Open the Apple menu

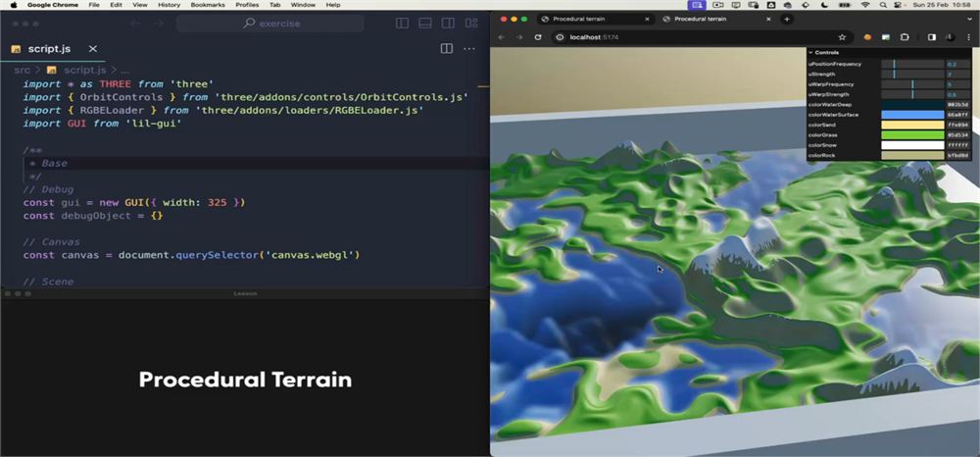pos(13,4)
